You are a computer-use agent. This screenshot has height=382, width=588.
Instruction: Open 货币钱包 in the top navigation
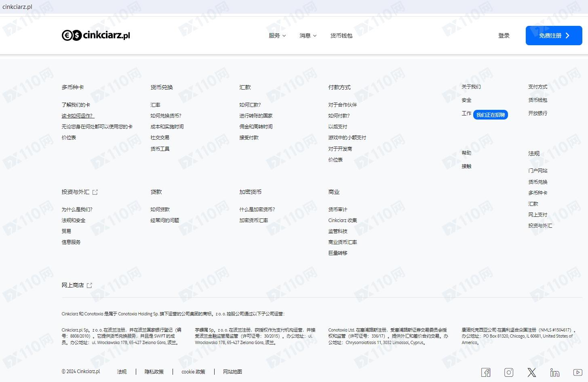point(341,36)
